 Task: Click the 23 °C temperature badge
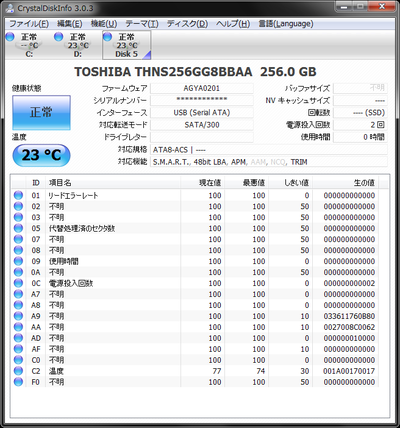coord(41,155)
